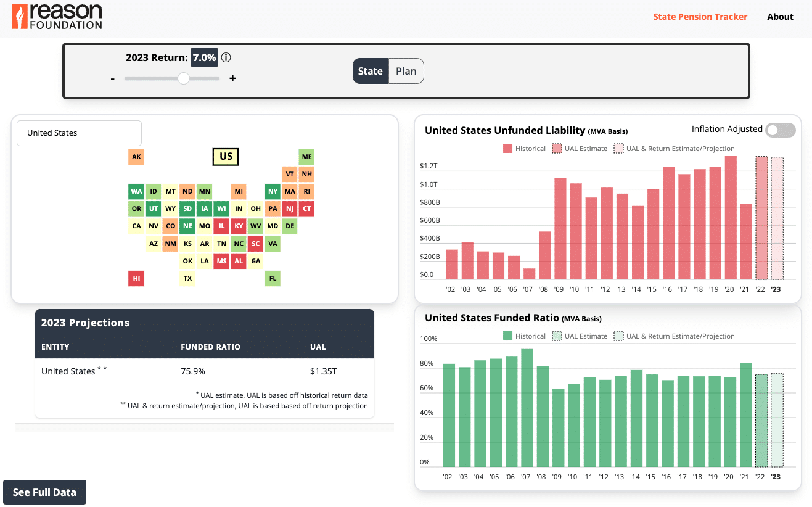Select the KY state tile
812x507 pixels.
coord(239,226)
